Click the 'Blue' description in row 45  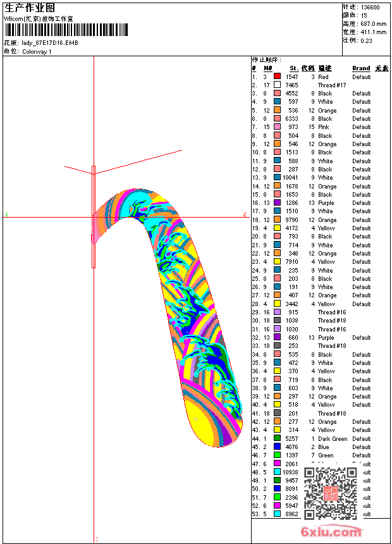click(323, 447)
